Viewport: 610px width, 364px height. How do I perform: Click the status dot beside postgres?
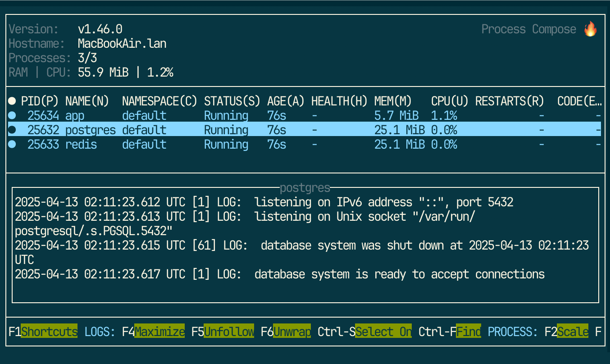(12, 130)
